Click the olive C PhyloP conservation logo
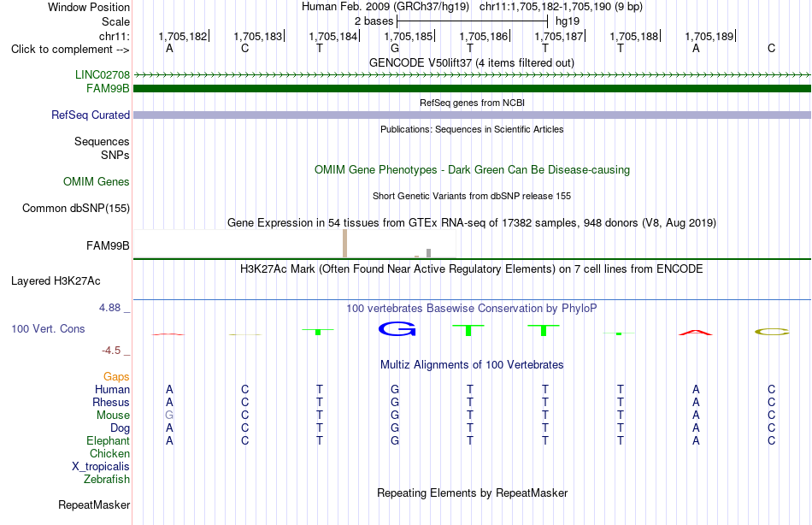The width and height of the screenshot is (812, 525). pyautogui.click(x=772, y=332)
